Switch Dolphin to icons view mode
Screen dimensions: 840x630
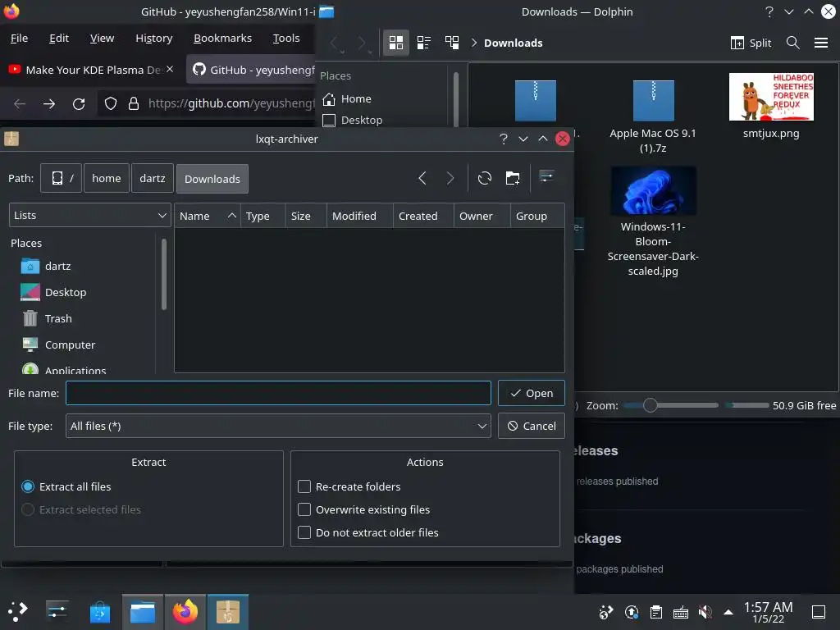[396, 43]
